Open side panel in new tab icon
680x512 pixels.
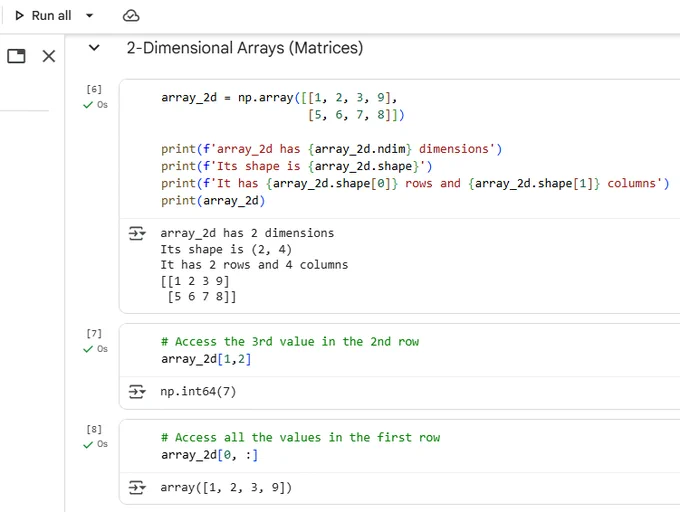coord(16,56)
